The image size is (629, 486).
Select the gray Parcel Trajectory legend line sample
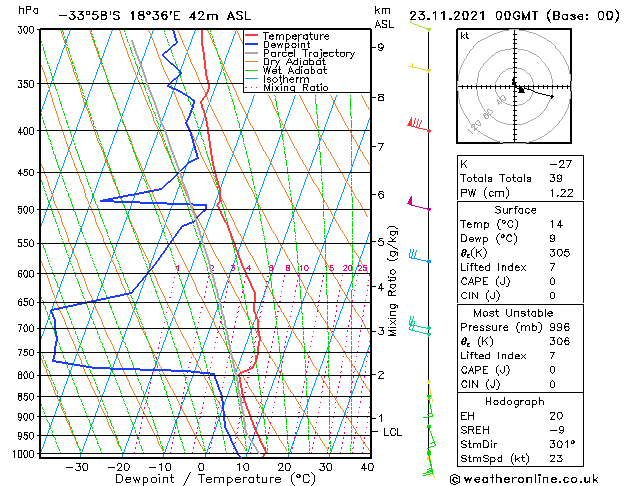(x=251, y=53)
